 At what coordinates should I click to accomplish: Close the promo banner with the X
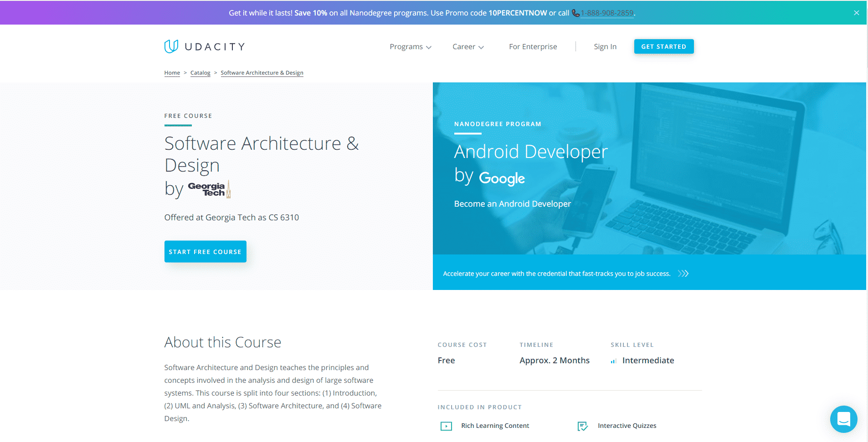tap(857, 13)
